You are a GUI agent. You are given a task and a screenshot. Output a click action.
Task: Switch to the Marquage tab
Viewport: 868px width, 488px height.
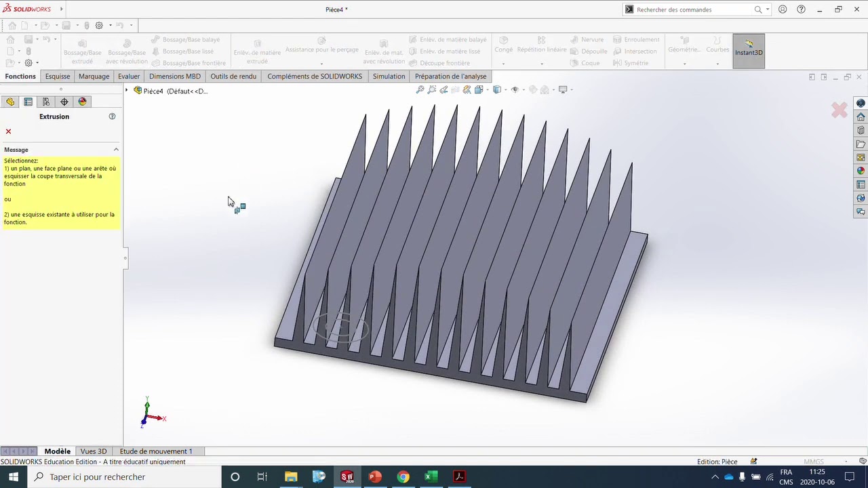point(94,77)
